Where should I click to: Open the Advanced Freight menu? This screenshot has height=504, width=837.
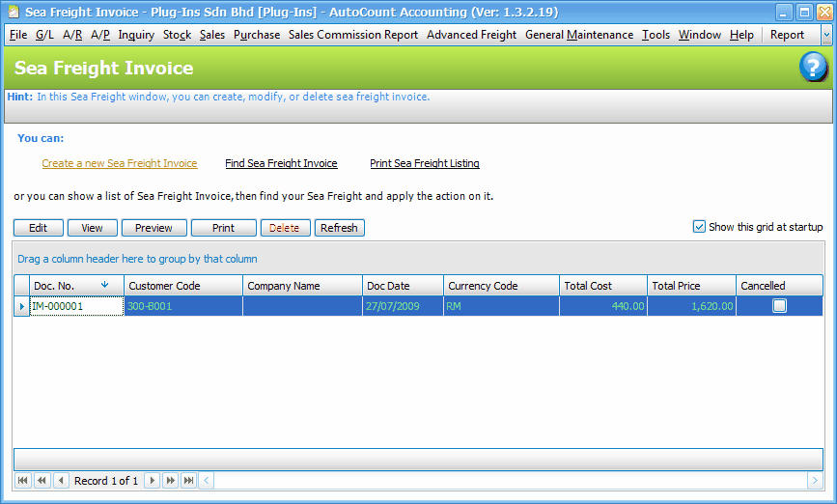471,35
